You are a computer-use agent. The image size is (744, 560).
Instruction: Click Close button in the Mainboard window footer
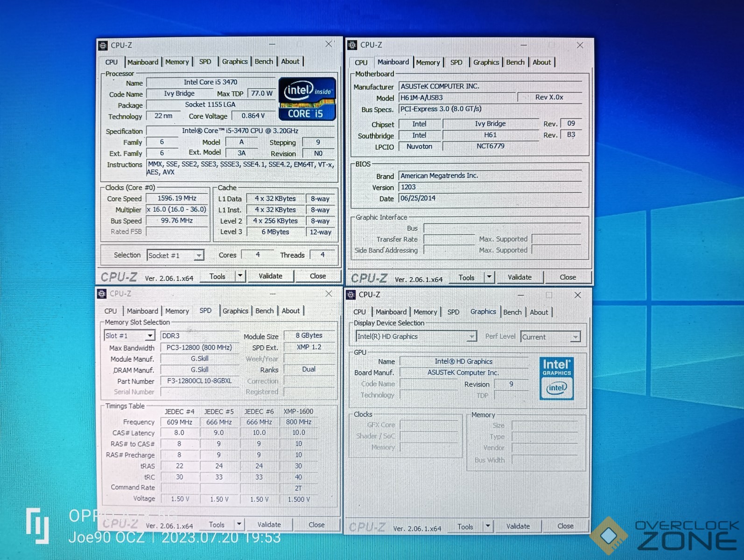tap(568, 277)
